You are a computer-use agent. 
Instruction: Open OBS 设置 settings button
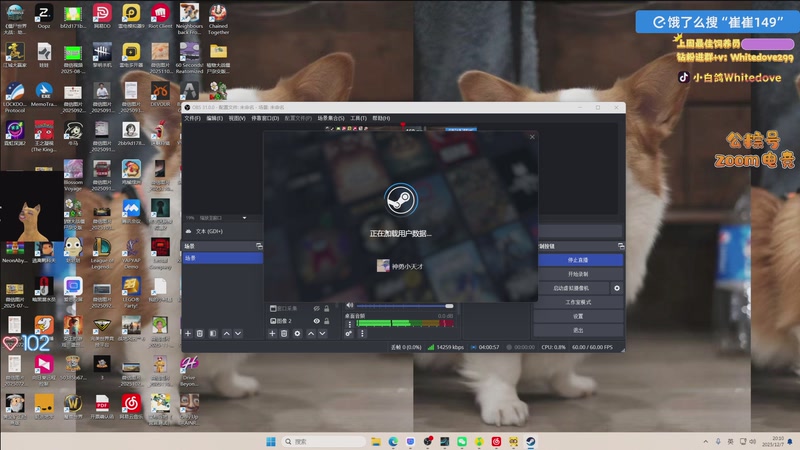pyautogui.click(x=578, y=316)
